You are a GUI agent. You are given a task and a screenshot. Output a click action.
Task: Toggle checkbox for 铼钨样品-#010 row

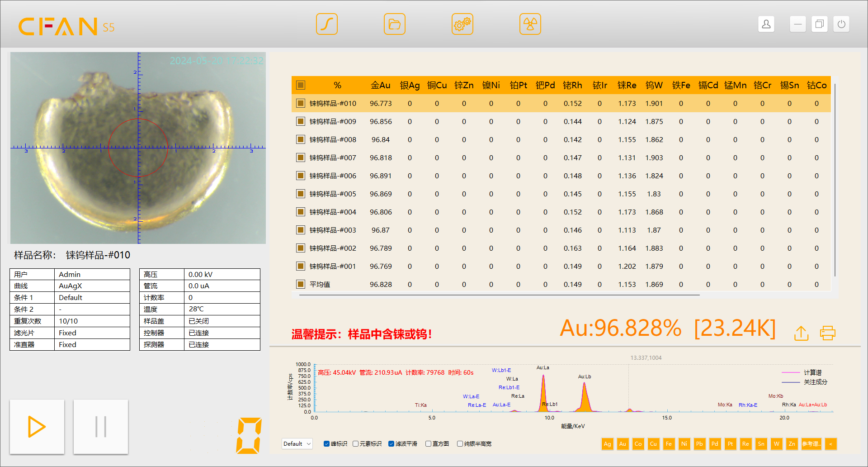(301, 103)
